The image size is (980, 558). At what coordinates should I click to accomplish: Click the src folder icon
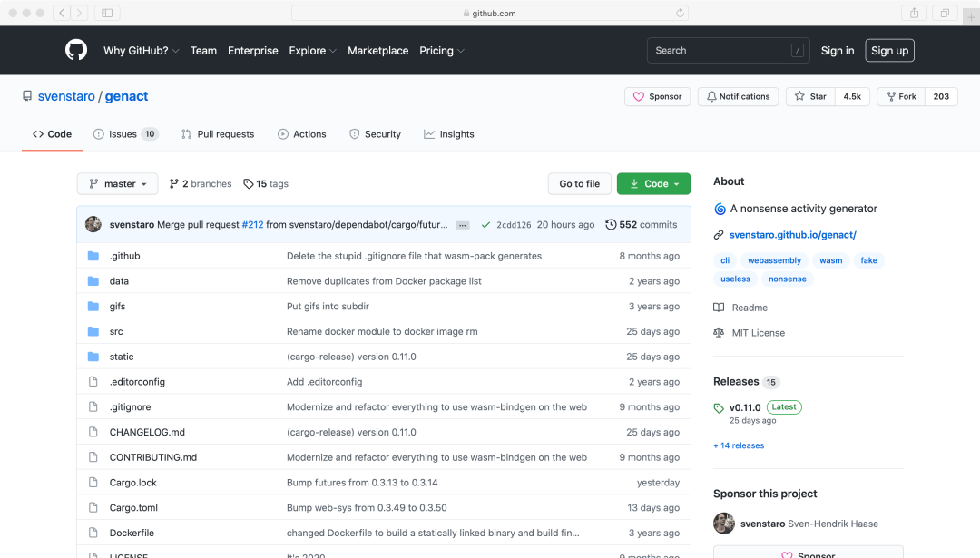pyautogui.click(x=93, y=331)
